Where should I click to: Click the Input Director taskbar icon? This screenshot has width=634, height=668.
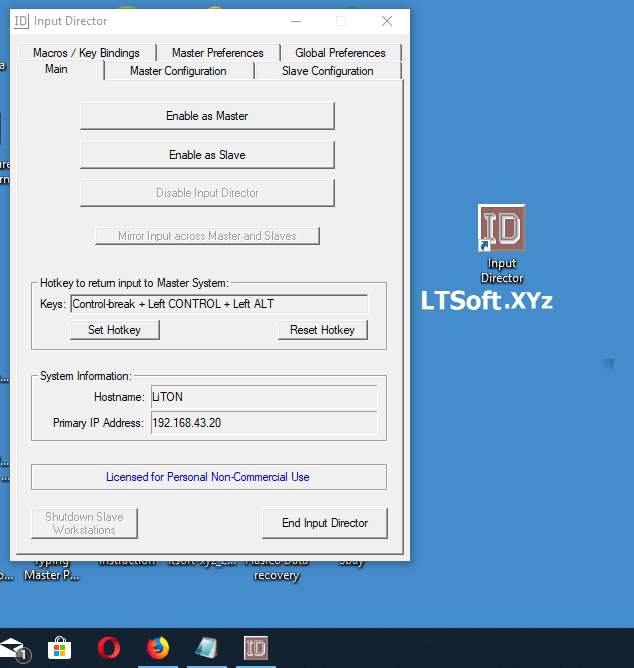point(256,648)
